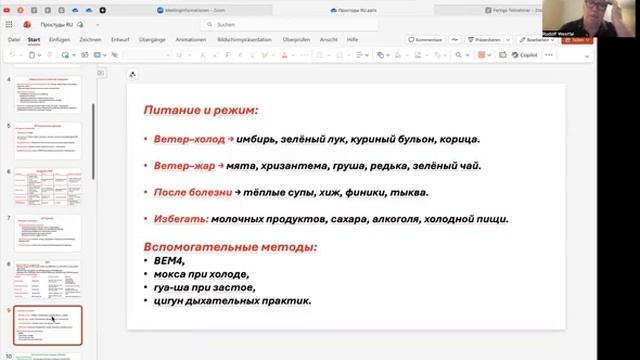Expand the ribbon display options chevron

[x=587, y=56]
